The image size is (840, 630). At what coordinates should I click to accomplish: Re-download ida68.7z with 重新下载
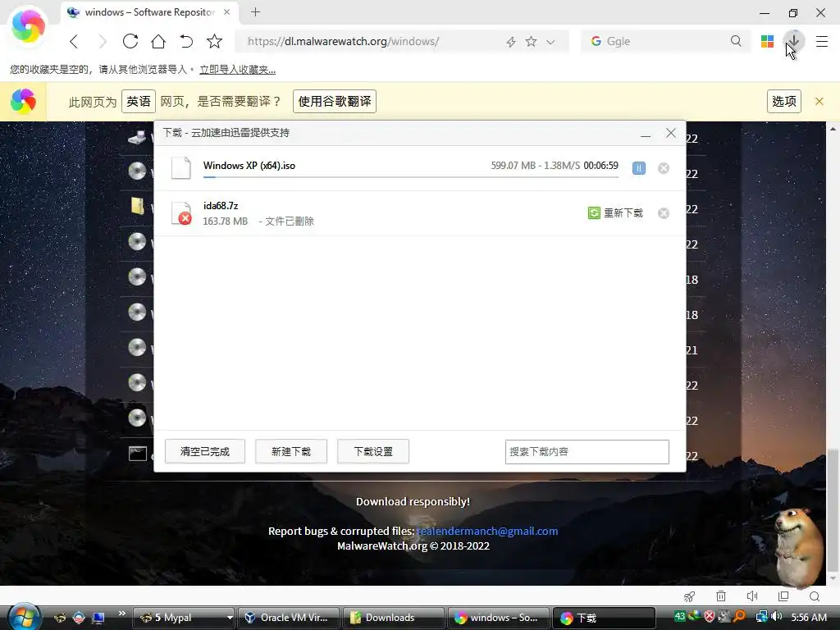point(615,213)
